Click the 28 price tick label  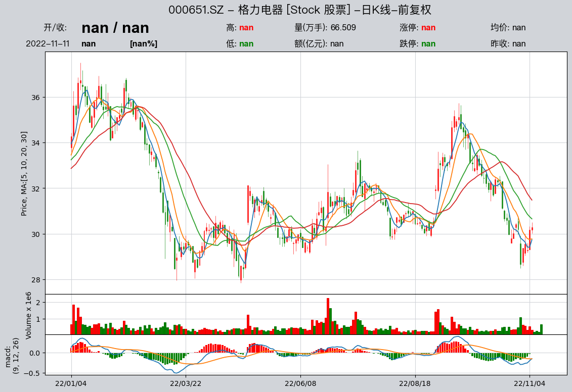pyautogui.click(x=36, y=280)
